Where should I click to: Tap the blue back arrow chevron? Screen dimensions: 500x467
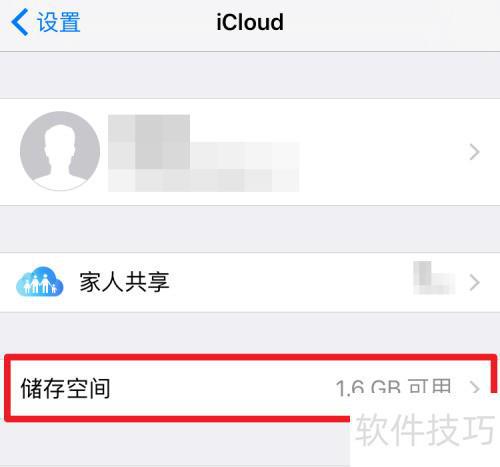[20, 22]
